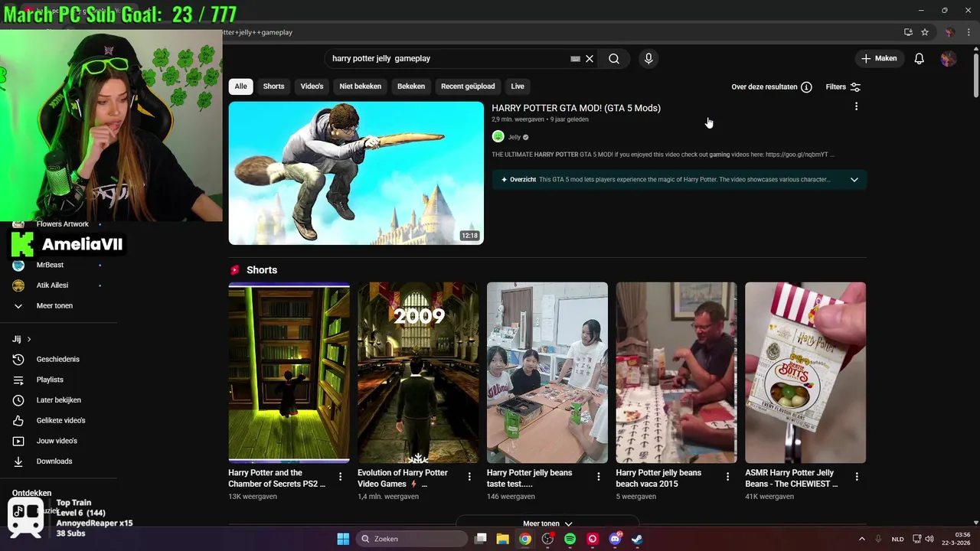Open Geschiedenis in the sidebar

(58, 359)
